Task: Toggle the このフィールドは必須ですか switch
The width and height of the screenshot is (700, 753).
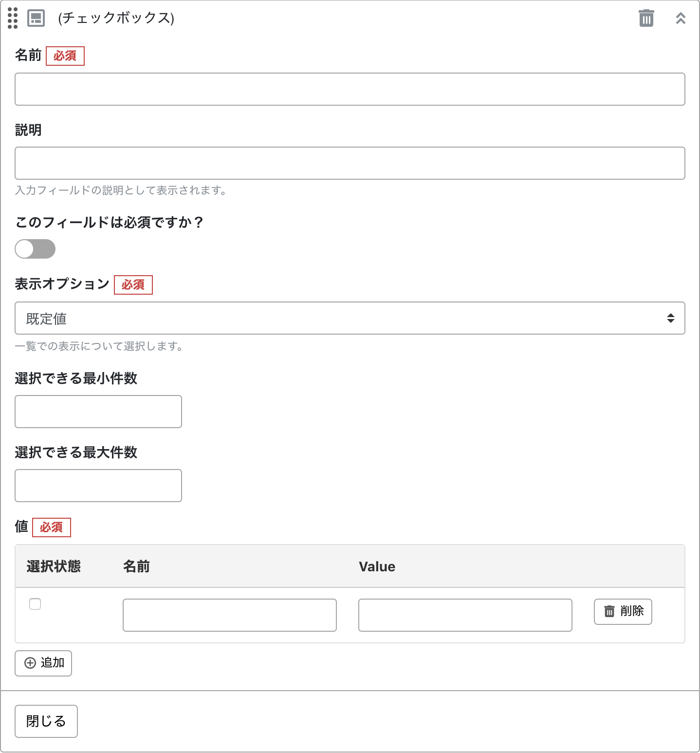Action: point(35,249)
